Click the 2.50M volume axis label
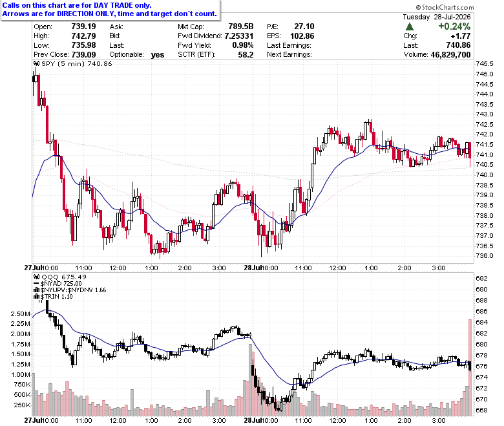504x426 pixels. tap(21, 314)
